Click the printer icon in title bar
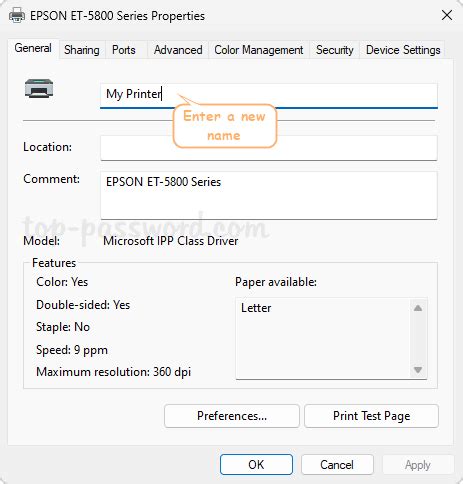 click(x=17, y=15)
